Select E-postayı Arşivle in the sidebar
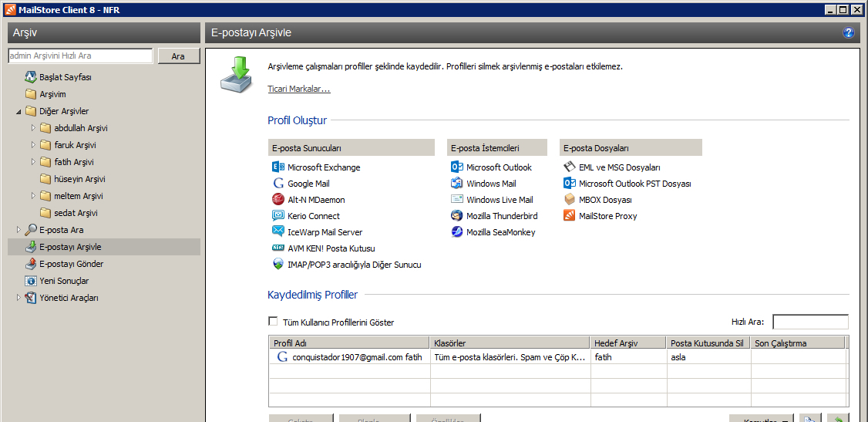The height and width of the screenshot is (422, 868). point(104,247)
